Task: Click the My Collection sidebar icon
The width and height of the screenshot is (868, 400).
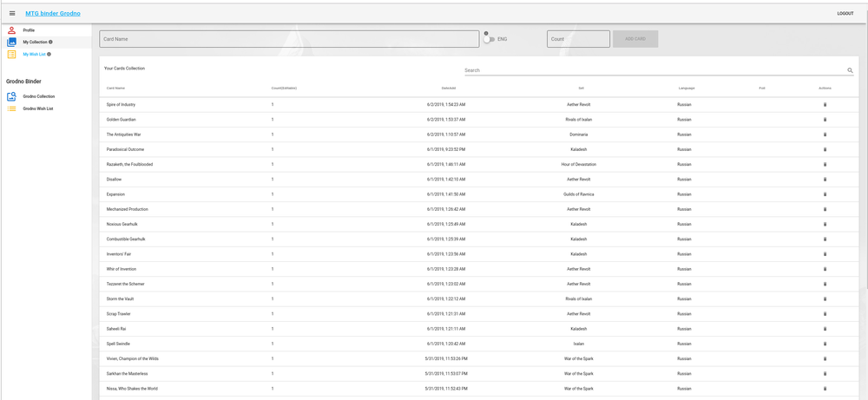Action: pyautogui.click(x=11, y=42)
